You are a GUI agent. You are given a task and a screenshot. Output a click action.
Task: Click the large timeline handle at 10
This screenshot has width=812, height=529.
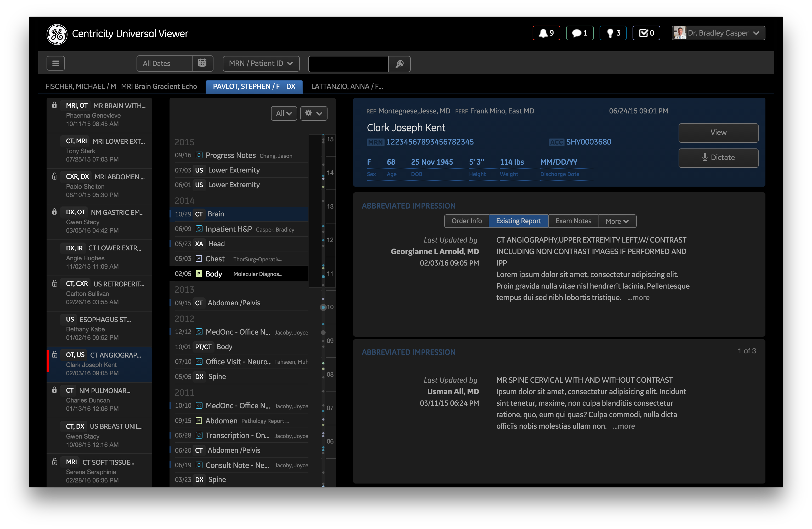tap(323, 307)
